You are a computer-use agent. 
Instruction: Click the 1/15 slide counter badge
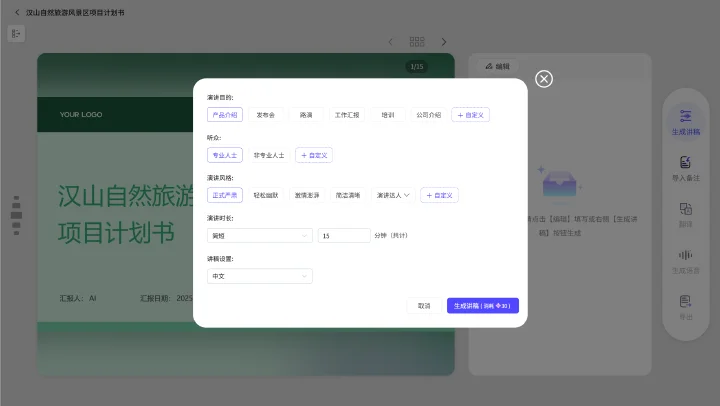click(416, 67)
